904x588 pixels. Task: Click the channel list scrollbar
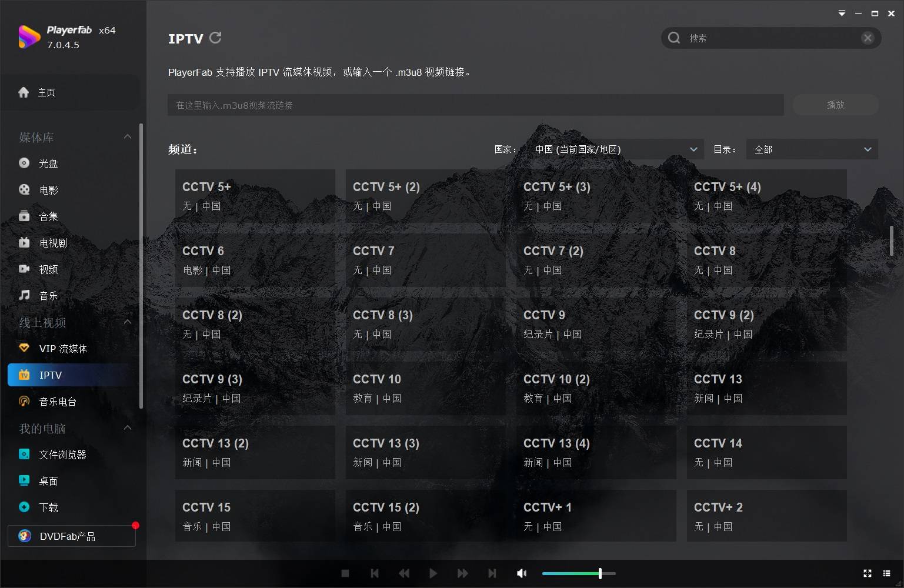point(892,241)
